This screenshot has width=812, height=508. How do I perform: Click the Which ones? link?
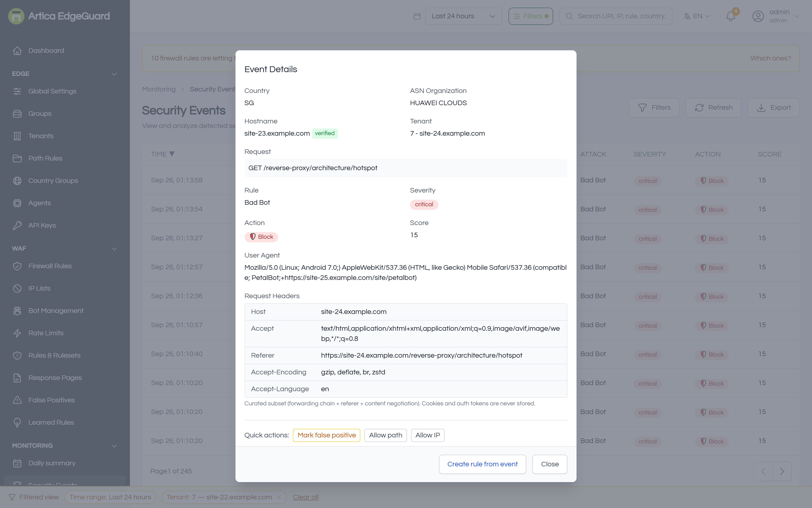pyautogui.click(x=770, y=58)
